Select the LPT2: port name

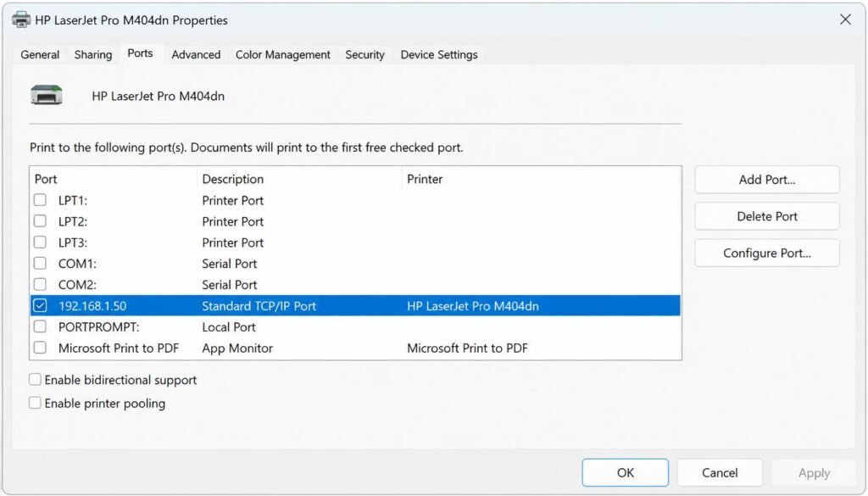73,221
